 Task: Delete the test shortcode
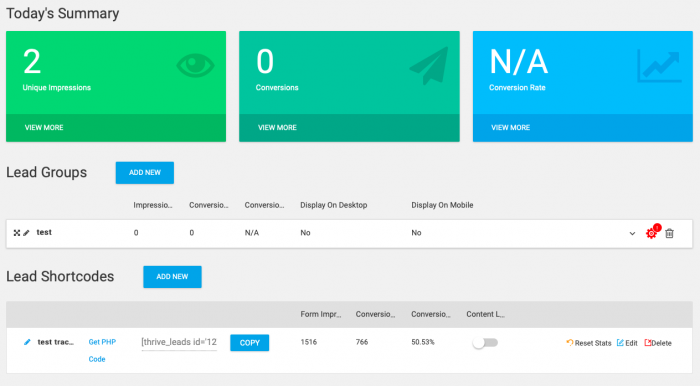tap(658, 343)
